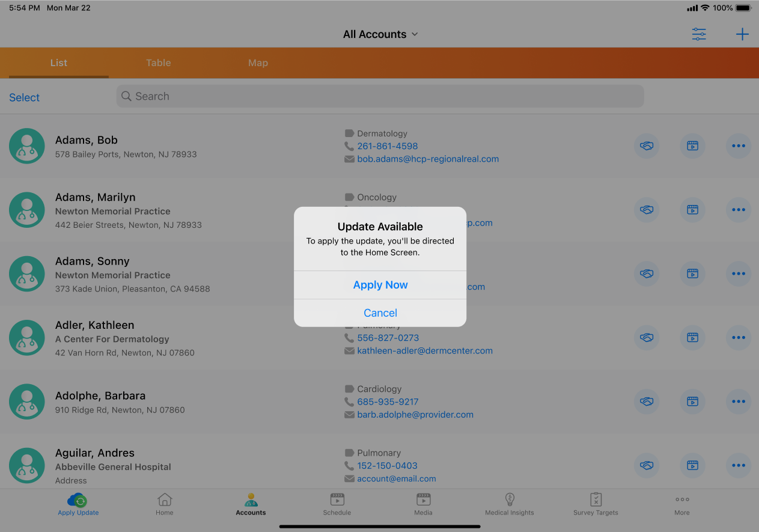Tap Select to choose accounts
The height and width of the screenshot is (532, 759).
pos(25,97)
